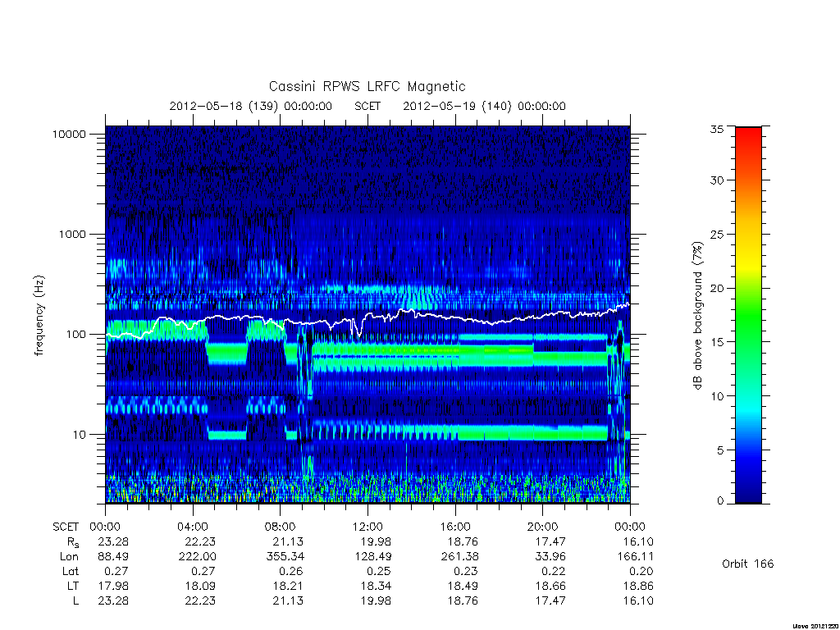The image size is (840, 630).
Task: Click L value '22.23'
Action: [x=200, y=601]
